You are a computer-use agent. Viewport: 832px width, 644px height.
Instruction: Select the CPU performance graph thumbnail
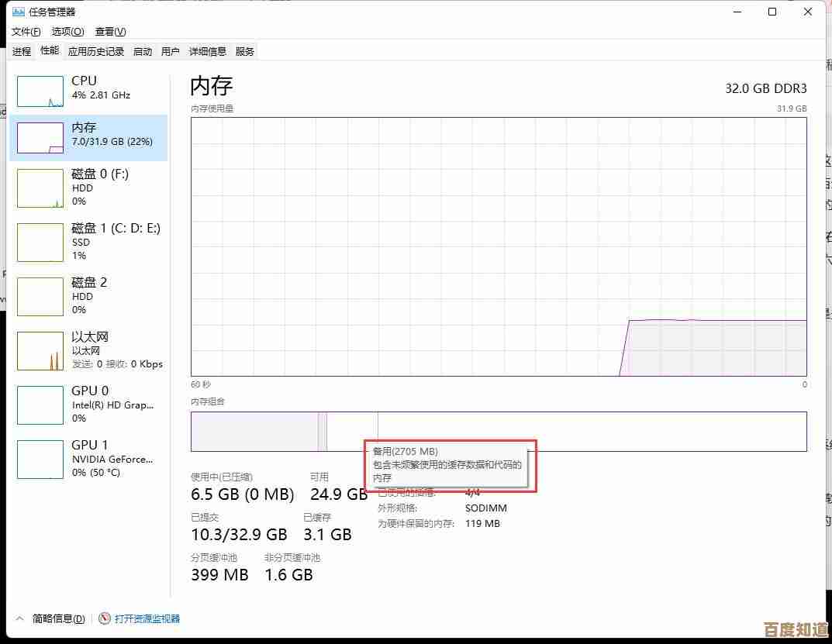40,91
